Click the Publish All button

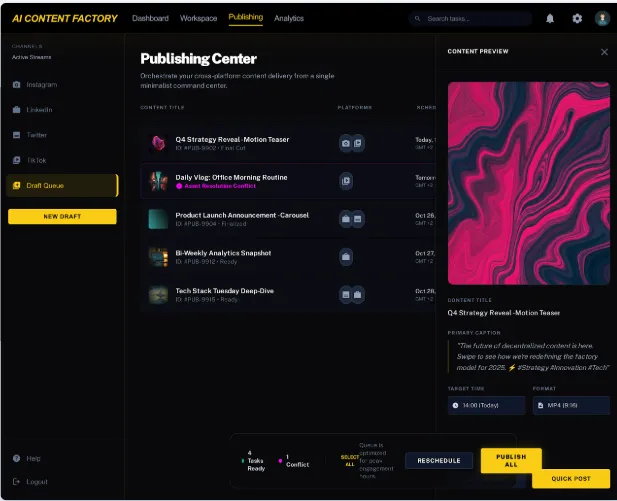coord(511,460)
